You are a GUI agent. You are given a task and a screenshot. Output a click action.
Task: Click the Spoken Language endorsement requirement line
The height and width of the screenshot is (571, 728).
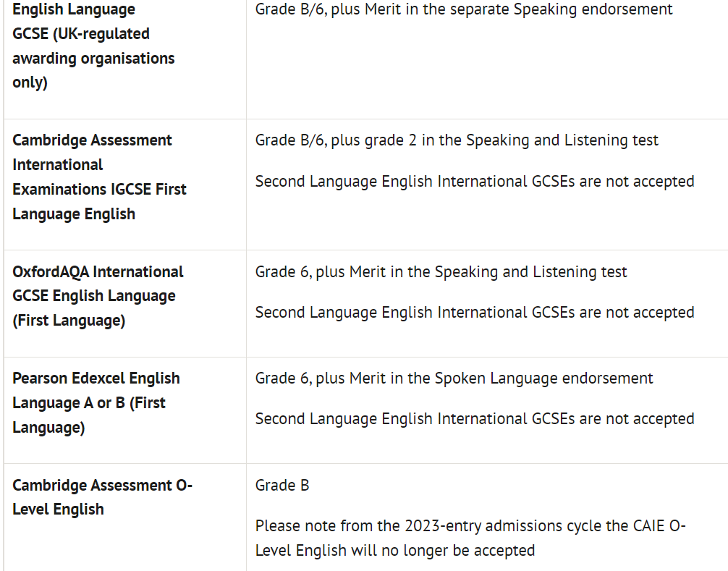tap(454, 378)
